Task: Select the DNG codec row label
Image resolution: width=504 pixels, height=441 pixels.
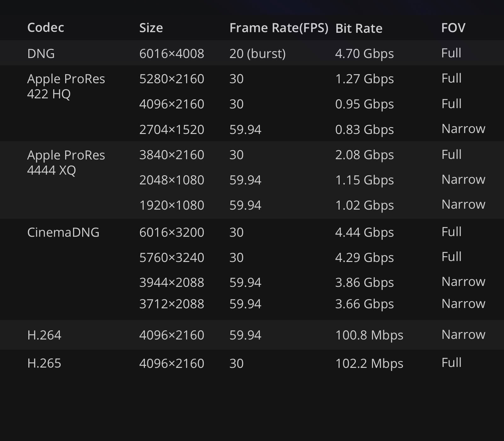Action: pos(41,54)
